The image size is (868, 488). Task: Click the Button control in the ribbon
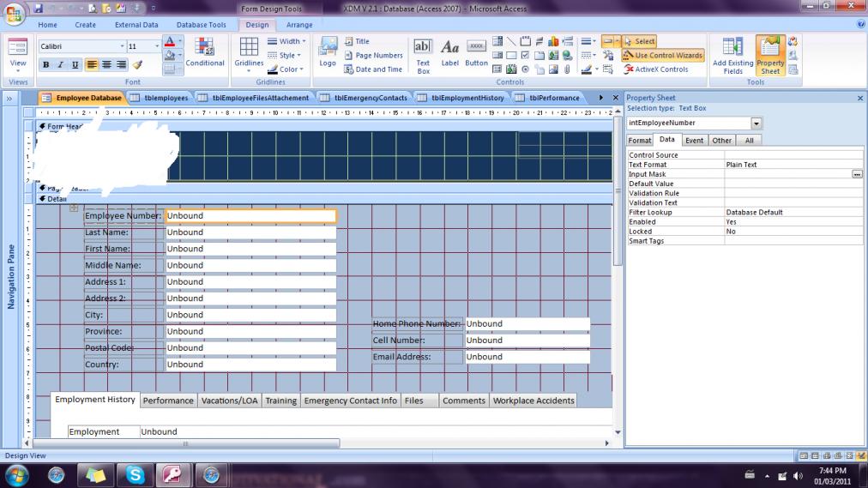coord(477,56)
